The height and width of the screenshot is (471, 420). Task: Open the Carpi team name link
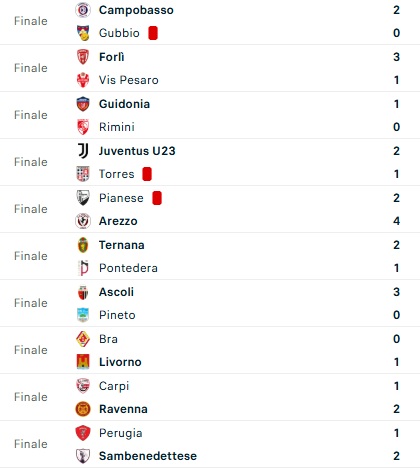(114, 386)
